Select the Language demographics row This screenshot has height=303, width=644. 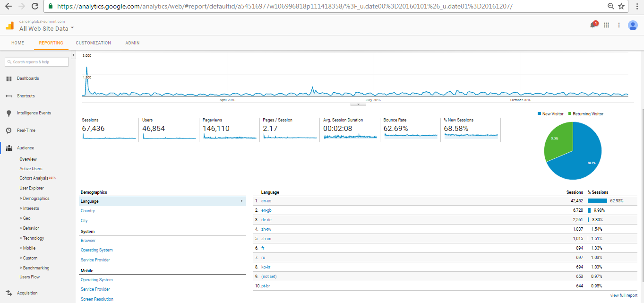163,201
